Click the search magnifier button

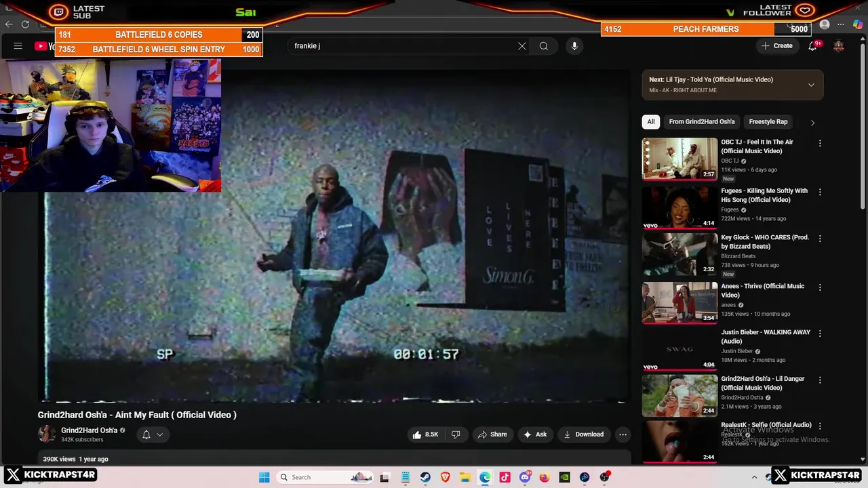pos(544,46)
